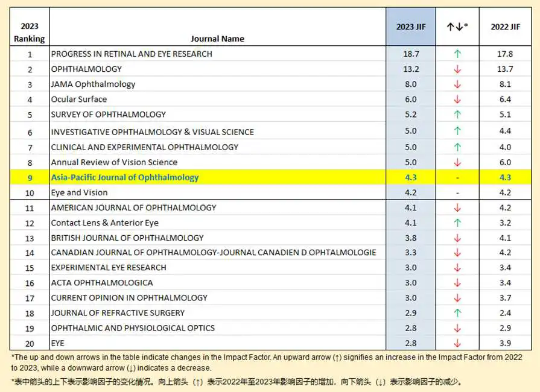
Task: Click red down arrow for Annual Review of Vision Science
Action: pos(457,162)
